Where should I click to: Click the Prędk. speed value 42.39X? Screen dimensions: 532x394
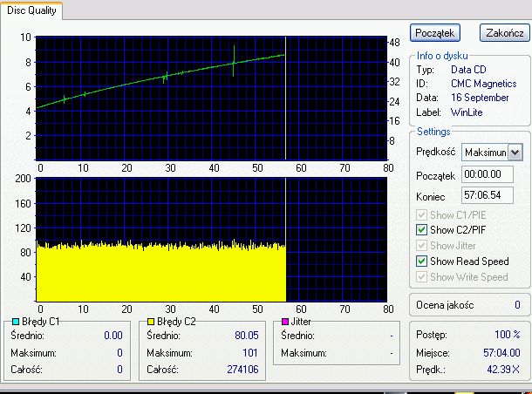(503, 370)
